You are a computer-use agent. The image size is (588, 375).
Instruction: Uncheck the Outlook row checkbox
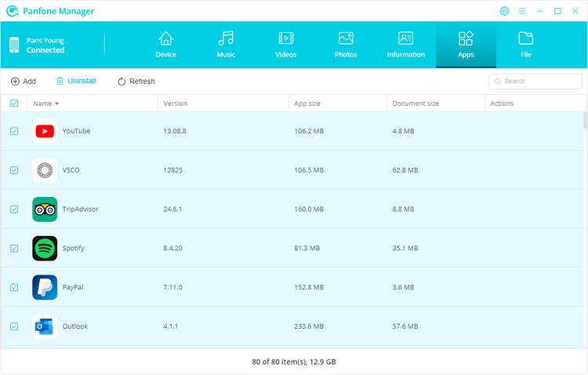(14, 326)
